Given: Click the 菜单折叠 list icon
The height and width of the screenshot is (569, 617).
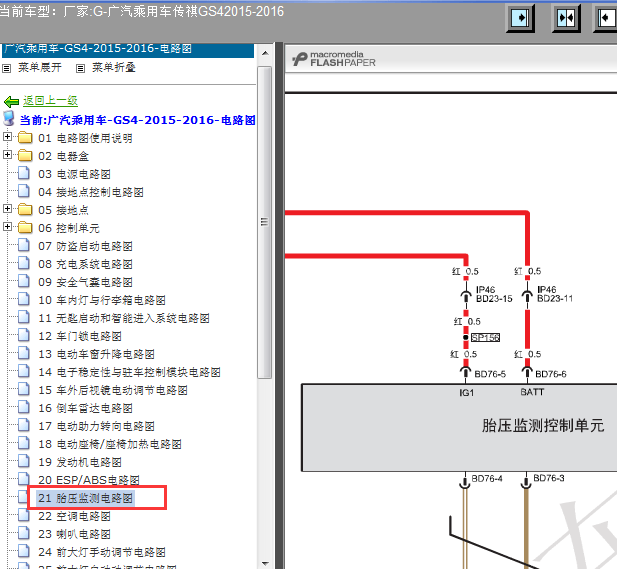Looking at the screenshot, I should [x=80, y=68].
